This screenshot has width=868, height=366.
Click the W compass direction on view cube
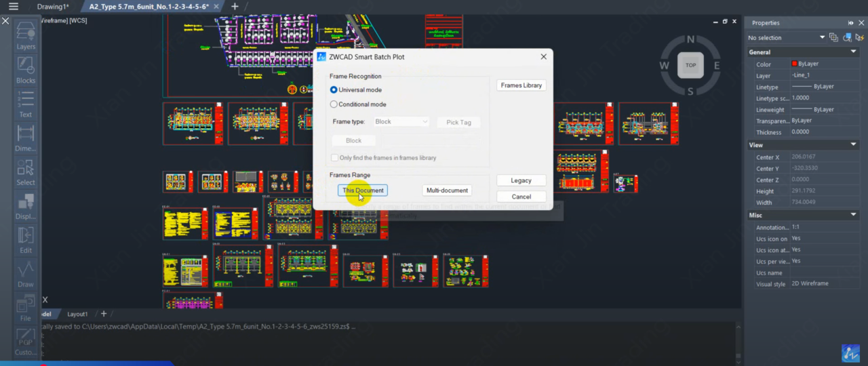tap(665, 66)
